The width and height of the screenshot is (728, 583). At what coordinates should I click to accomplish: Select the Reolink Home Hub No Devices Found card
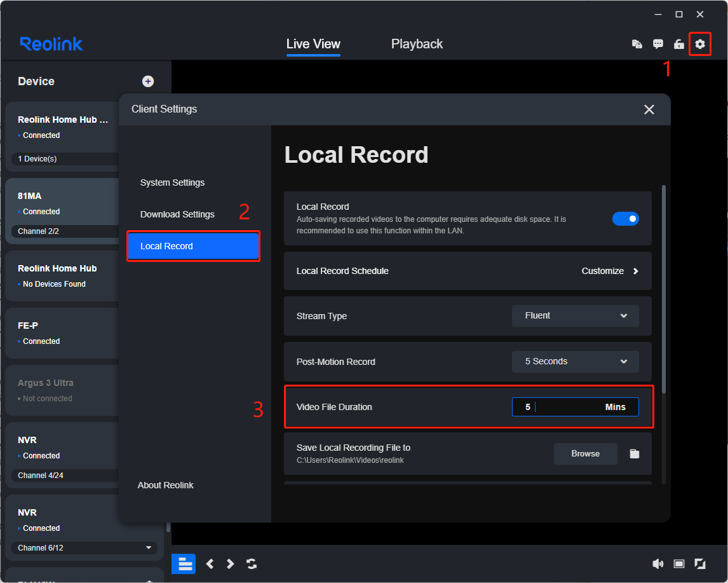pyautogui.click(x=63, y=276)
